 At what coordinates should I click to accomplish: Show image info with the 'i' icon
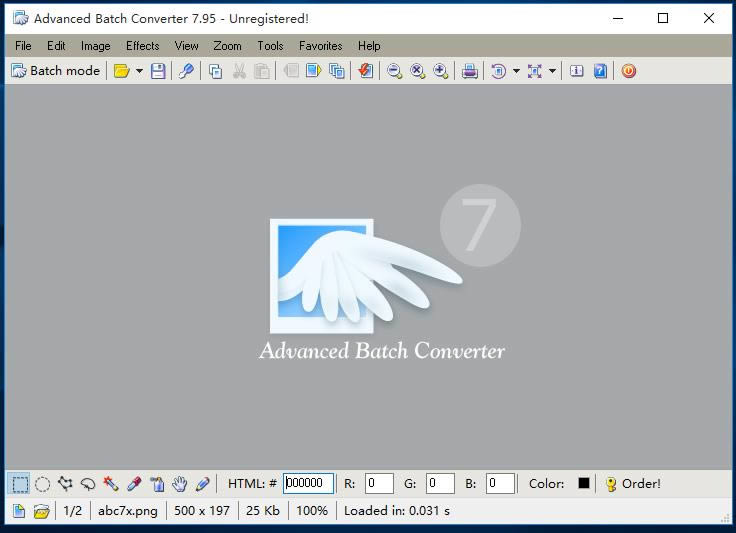point(577,71)
